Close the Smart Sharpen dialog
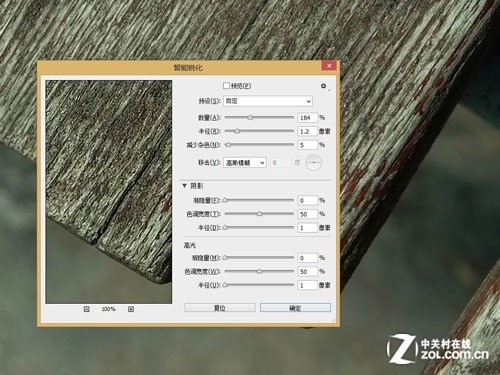Image resolution: width=500 pixels, height=375 pixels. (x=329, y=66)
